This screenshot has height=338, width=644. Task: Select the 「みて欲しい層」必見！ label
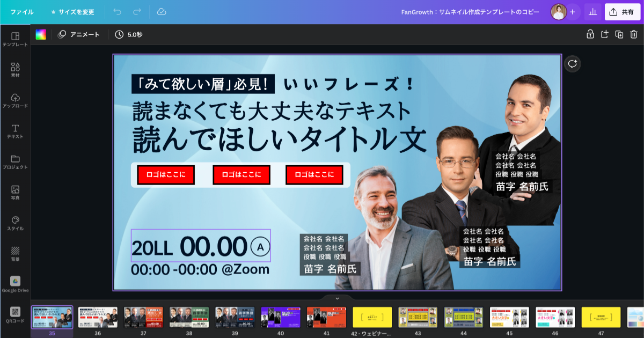pos(203,84)
